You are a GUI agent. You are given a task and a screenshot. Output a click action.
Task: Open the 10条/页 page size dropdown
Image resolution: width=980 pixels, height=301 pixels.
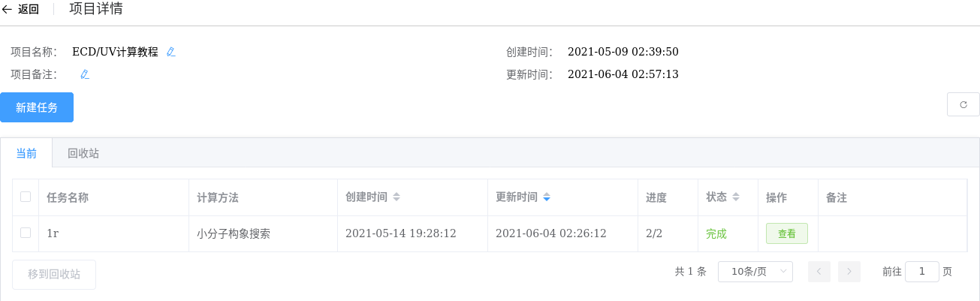point(755,272)
